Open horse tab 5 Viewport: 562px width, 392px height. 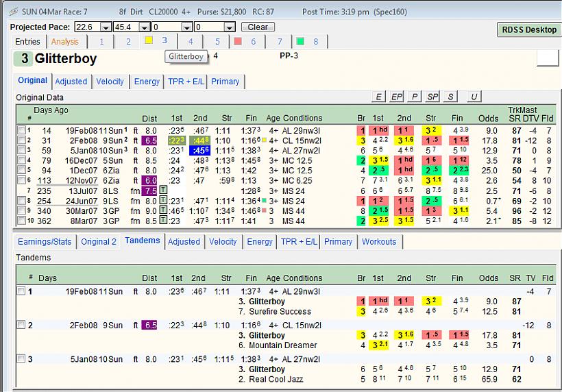pyautogui.click(x=217, y=42)
